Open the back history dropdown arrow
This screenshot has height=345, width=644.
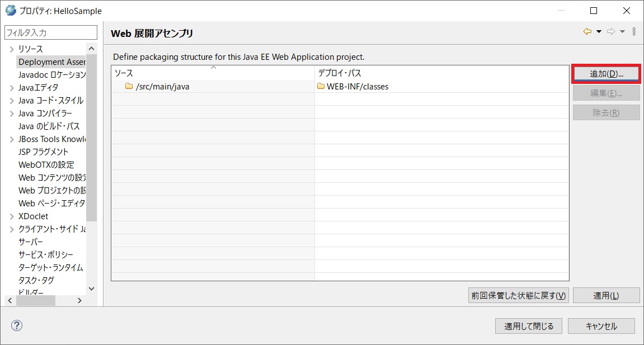click(x=599, y=32)
